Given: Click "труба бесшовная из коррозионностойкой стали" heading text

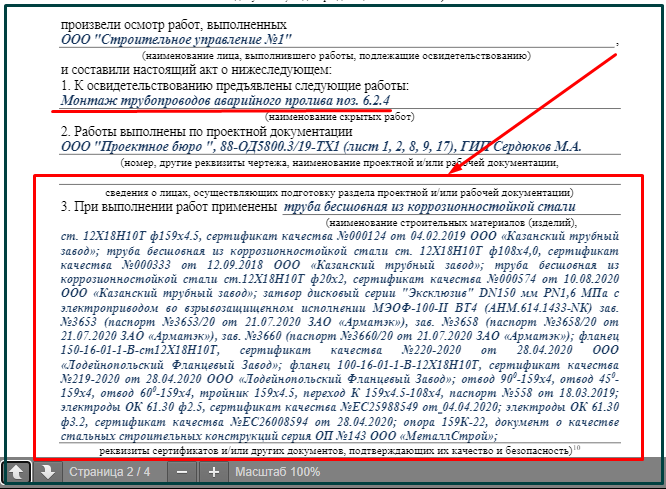Looking at the screenshot, I should click(429, 206).
